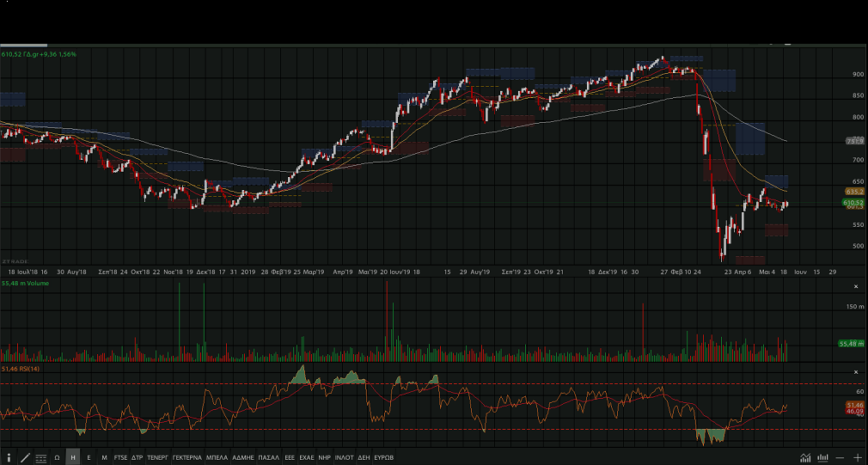Select the ΕΥΡΩΒ symbol shortcut
The height and width of the screenshot is (465, 868).
[382, 457]
